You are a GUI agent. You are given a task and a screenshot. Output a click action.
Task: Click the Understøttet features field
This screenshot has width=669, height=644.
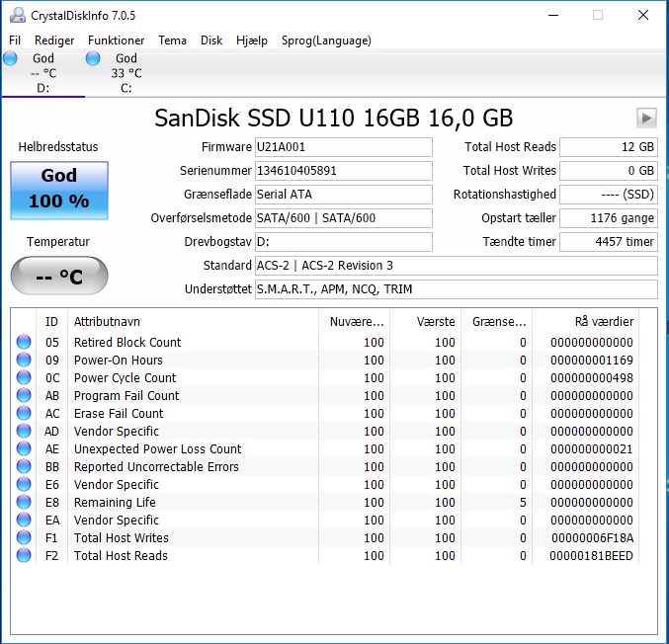click(457, 289)
